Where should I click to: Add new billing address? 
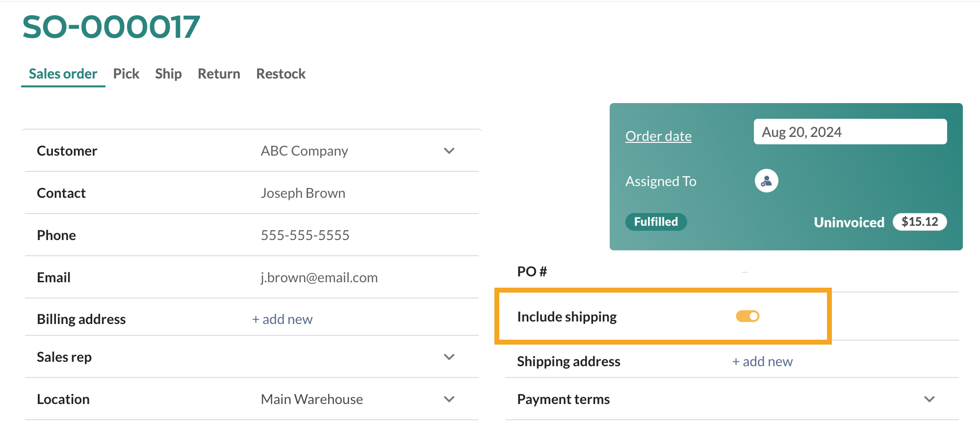point(282,320)
